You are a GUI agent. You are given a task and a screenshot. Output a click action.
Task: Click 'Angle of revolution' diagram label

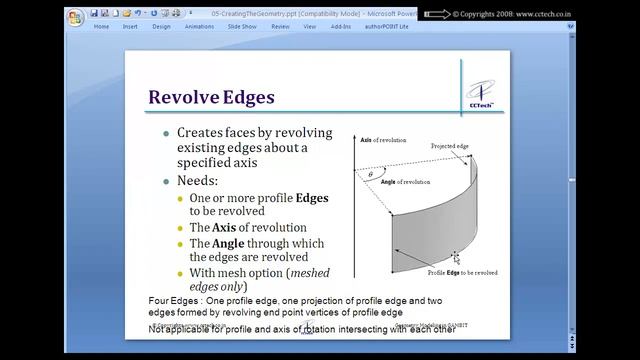pyautogui.click(x=405, y=182)
